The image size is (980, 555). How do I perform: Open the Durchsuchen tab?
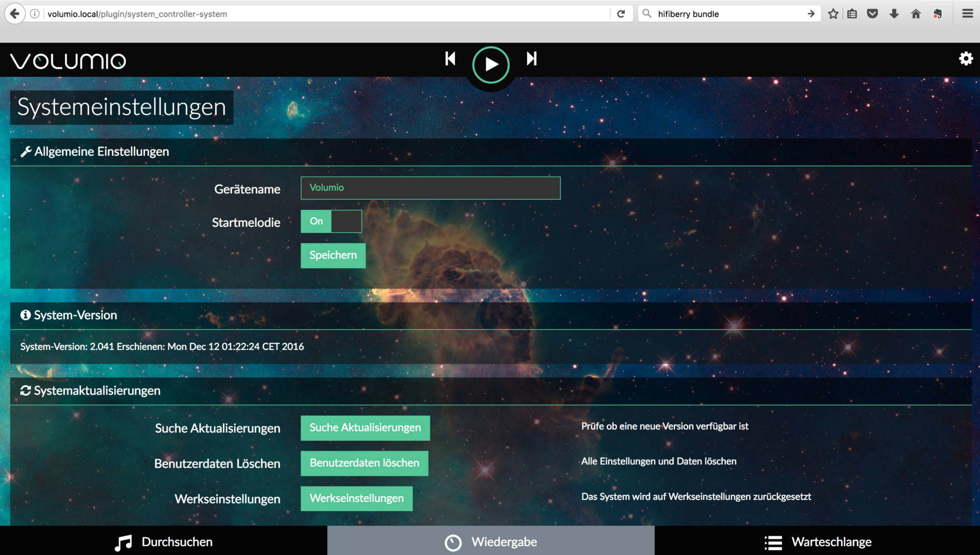[x=163, y=541]
